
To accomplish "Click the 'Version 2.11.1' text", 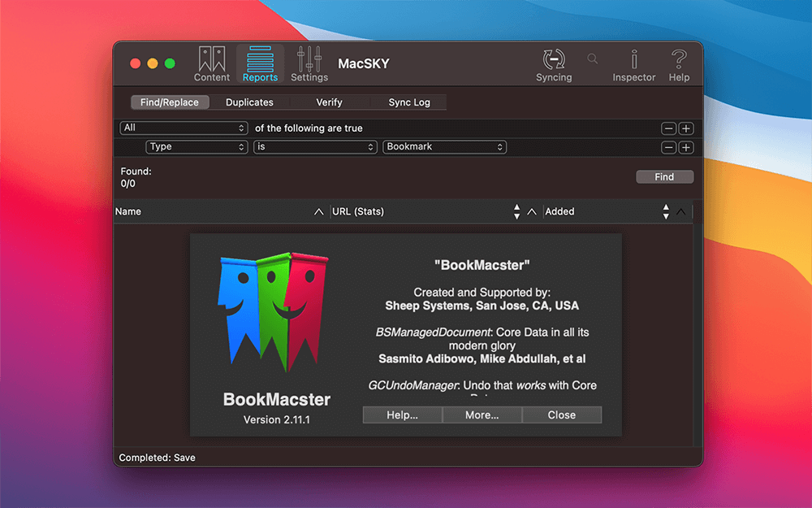I will (277, 420).
